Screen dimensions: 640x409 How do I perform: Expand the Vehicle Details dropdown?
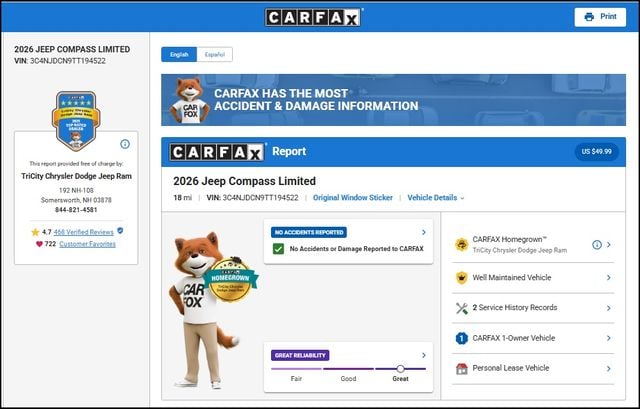coord(436,198)
